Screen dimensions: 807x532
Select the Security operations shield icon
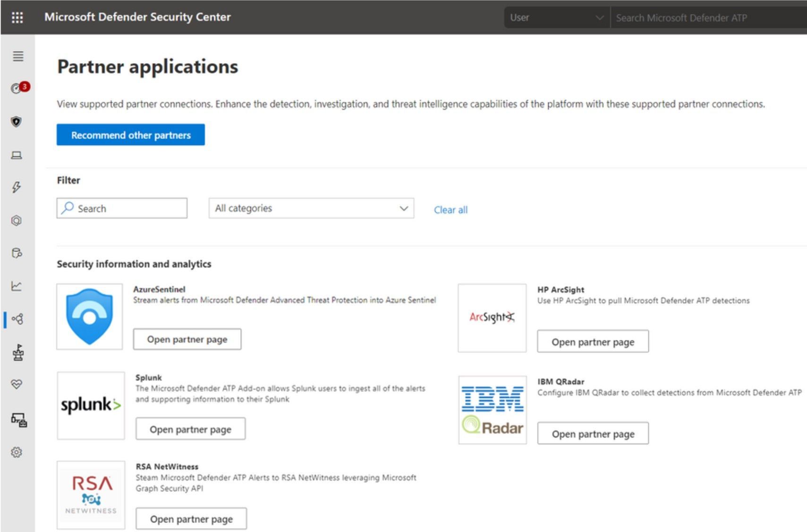click(17, 121)
